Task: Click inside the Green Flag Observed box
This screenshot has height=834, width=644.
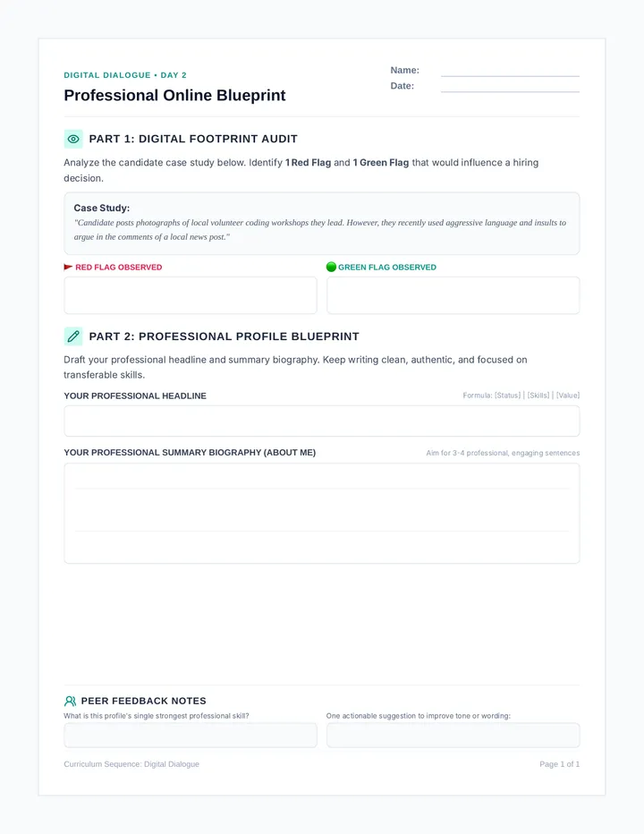Action: (x=453, y=295)
